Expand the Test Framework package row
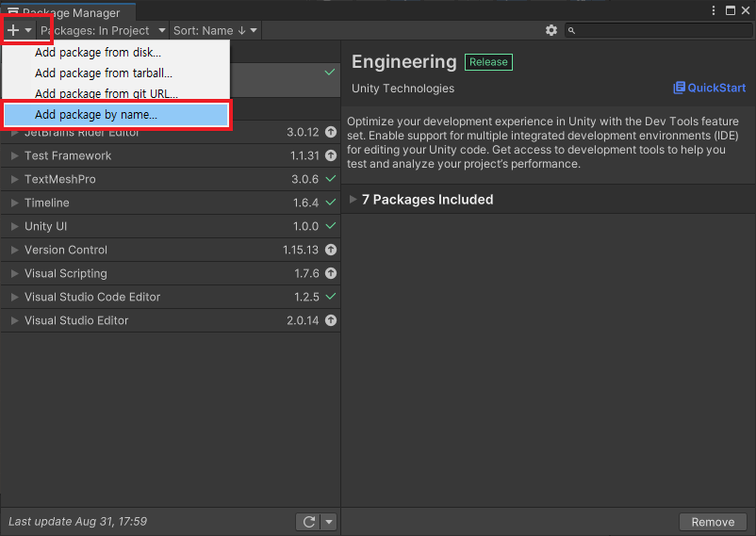 [x=14, y=155]
